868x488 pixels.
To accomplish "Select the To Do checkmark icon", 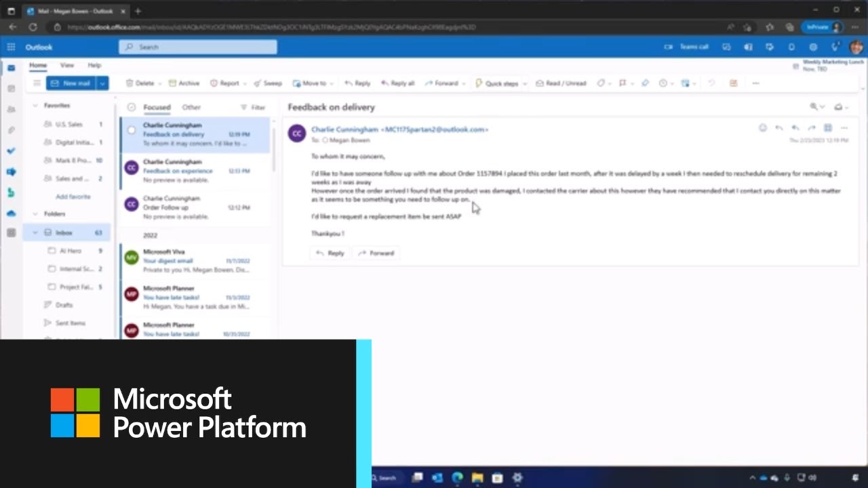I will 11,150.
